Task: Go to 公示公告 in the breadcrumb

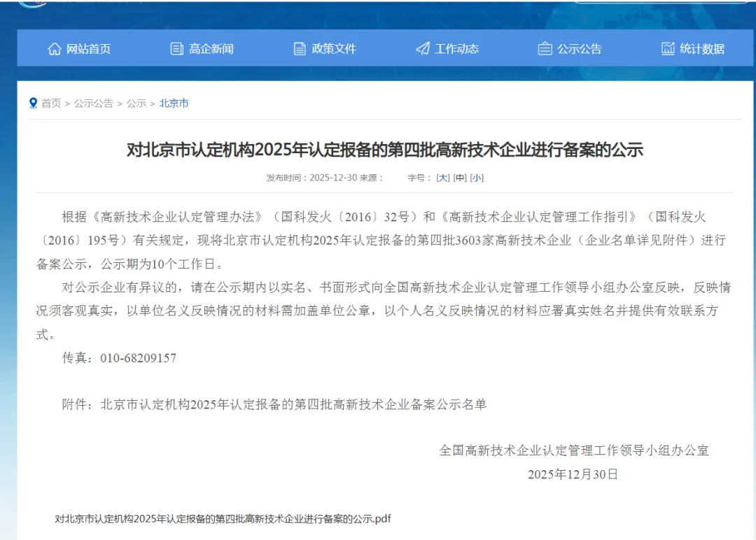Action: (94, 103)
